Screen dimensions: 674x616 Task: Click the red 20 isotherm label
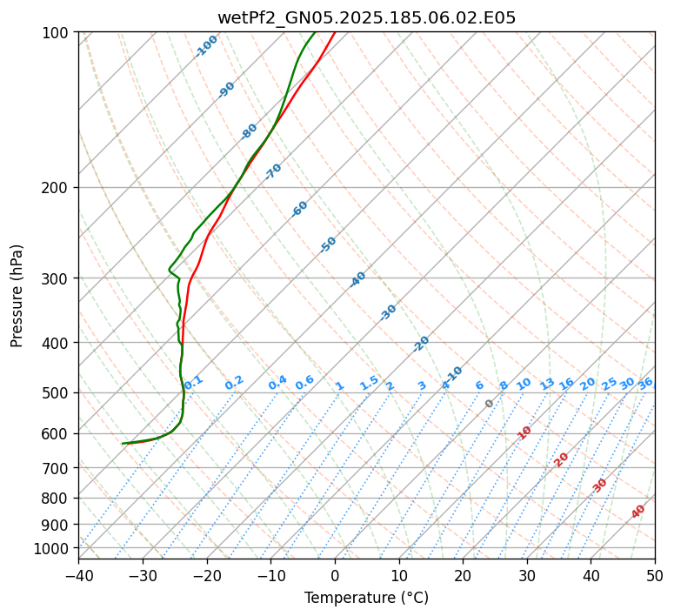pos(561,460)
